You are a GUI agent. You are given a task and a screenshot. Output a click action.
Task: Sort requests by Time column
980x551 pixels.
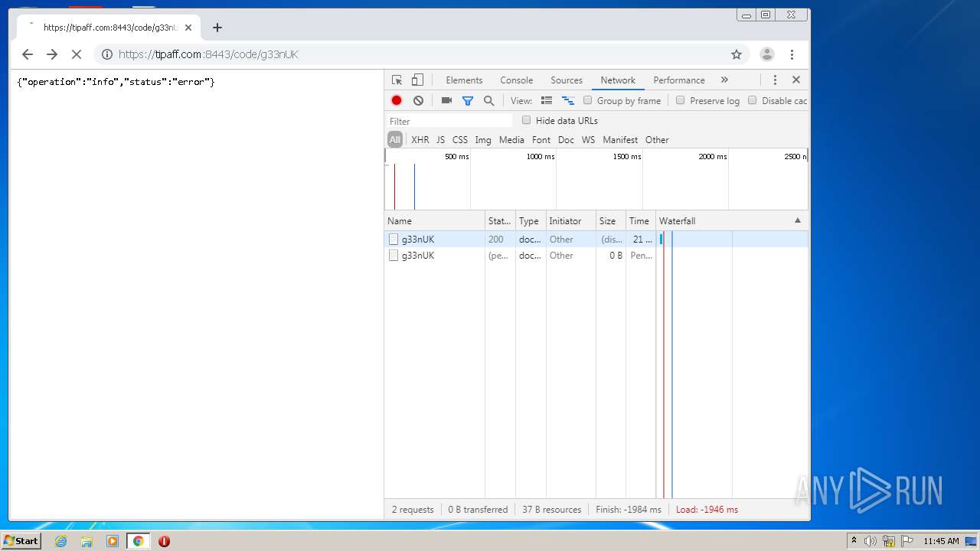tap(640, 220)
